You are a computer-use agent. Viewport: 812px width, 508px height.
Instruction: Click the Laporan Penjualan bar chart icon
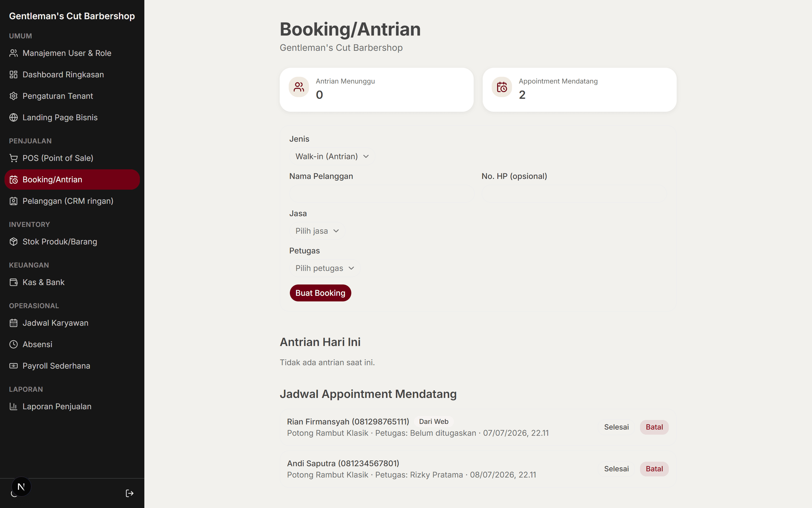click(14, 407)
